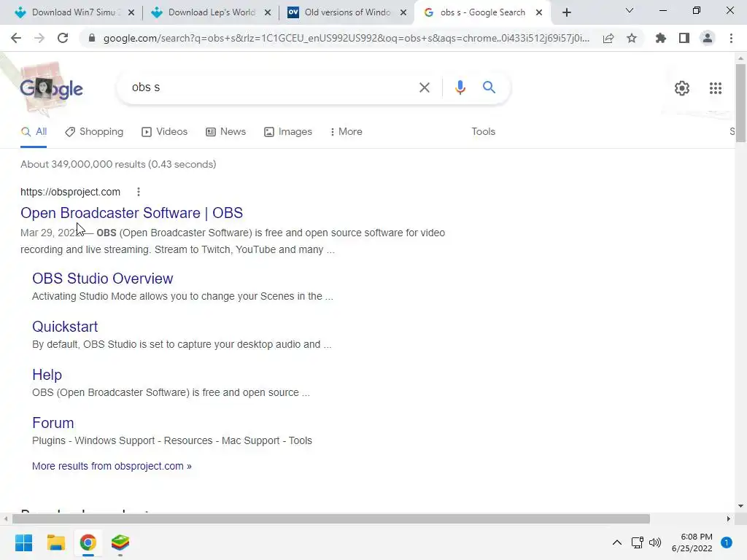Click the About 349,000,000 results text
The image size is (747, 560).
118,164
